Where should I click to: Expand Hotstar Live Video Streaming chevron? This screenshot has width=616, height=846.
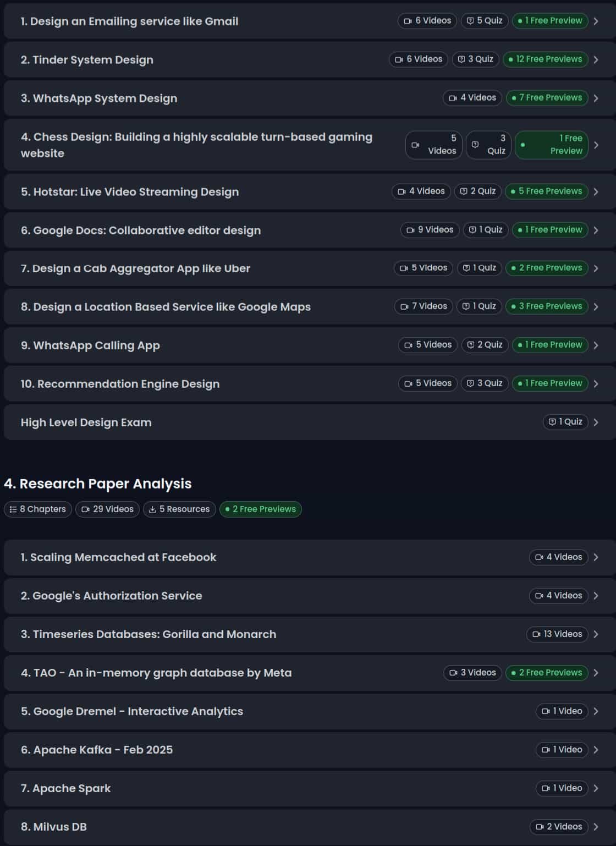pyautogui.click(x=596, y=191)
